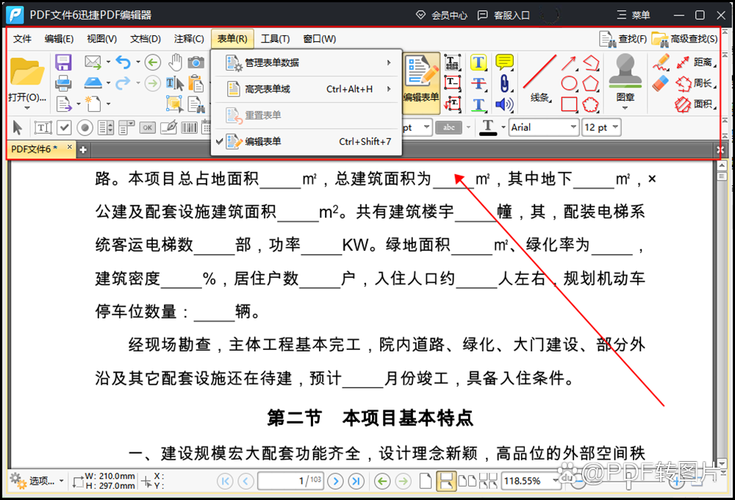The image size is (735, 500).
Task: Add a list box form element
Action: [105, 127]
